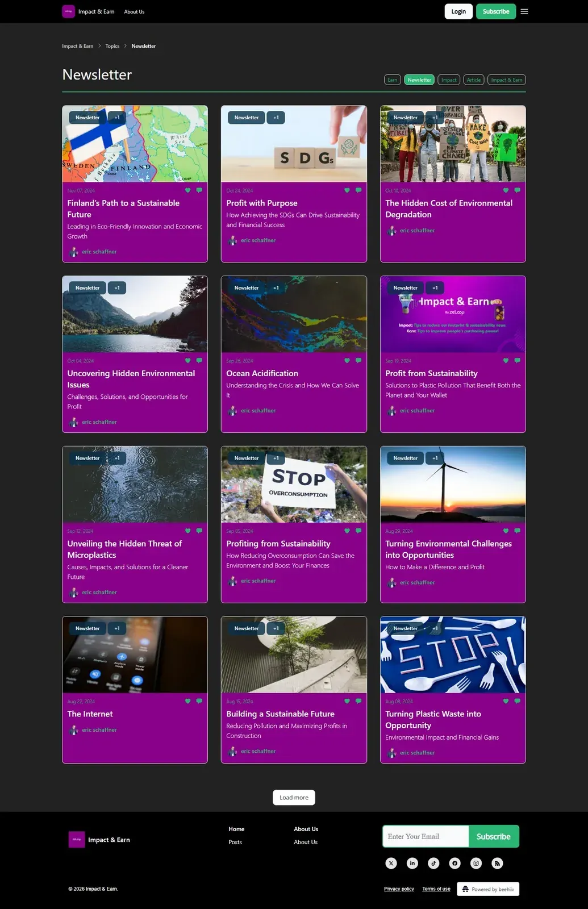Viewport: 588px width, 909px height.
Task: Select the Impact & Earn topic filter tag
Action: point(507,80)
